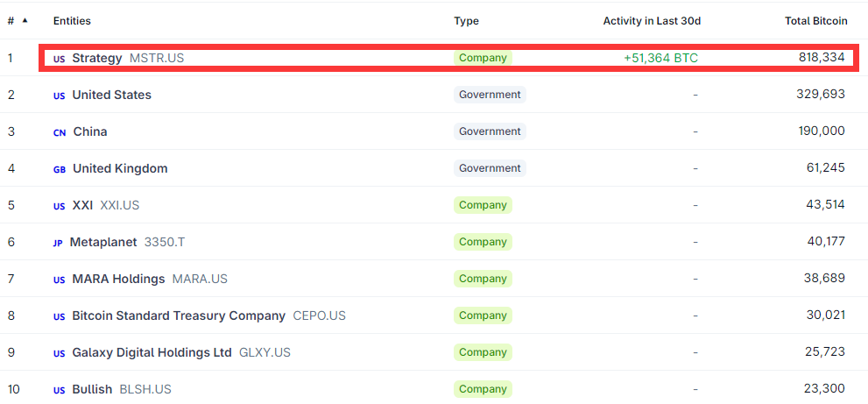Click the US country code beside Galaxy Digital

pos(59,353)
